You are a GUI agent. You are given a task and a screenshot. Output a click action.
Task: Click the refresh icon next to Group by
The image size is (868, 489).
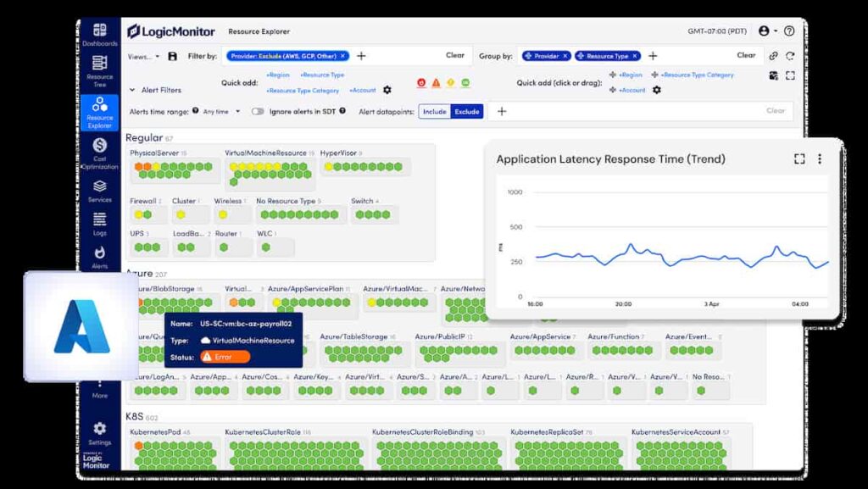pyautogui.click(x=790, y=55)
